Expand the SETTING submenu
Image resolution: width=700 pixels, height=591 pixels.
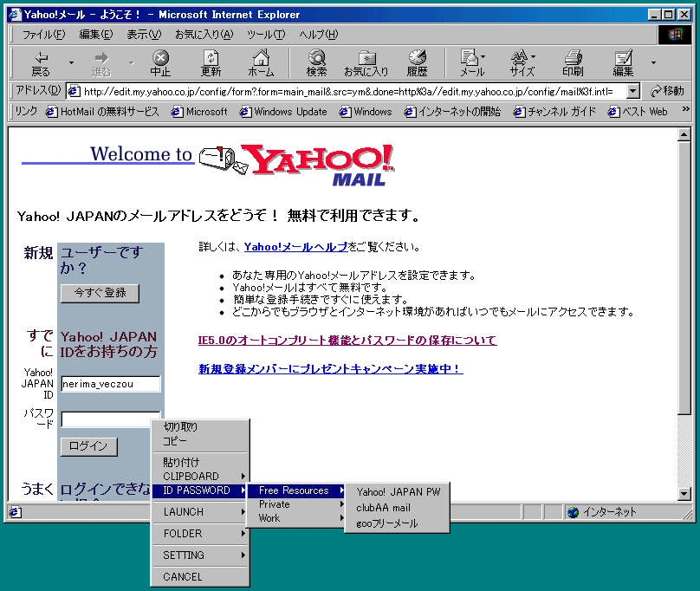[x=199, y=555]
